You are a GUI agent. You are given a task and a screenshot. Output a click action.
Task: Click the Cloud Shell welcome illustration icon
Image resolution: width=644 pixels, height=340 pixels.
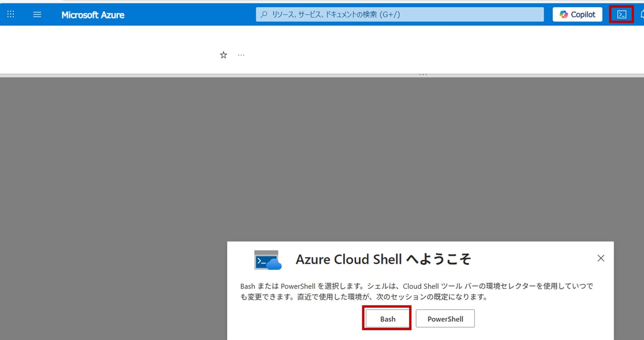pyautogui.click(x=267, y=260)
